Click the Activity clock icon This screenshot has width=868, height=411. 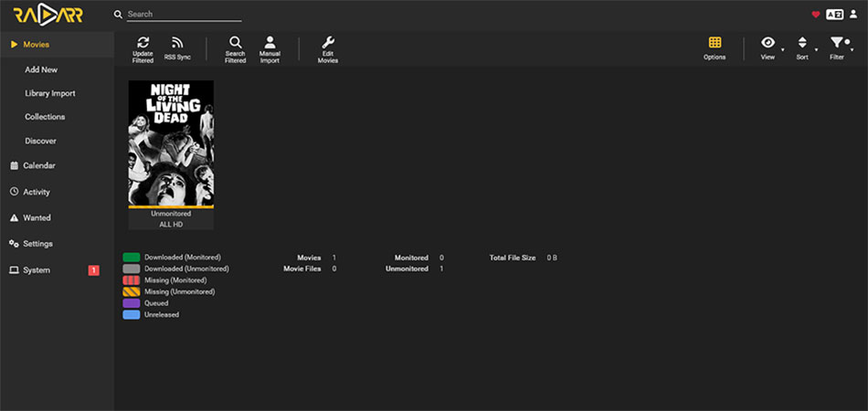tap(15, 192)
